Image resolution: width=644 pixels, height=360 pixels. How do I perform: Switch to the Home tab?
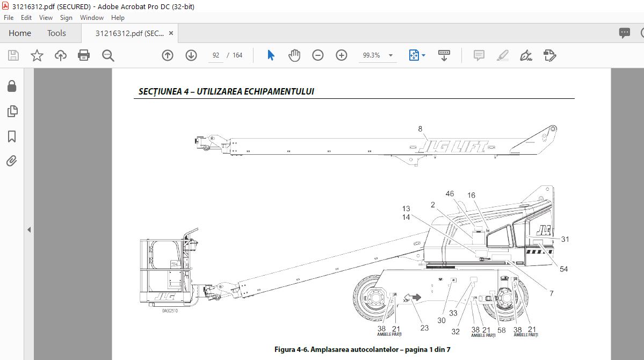20,33
